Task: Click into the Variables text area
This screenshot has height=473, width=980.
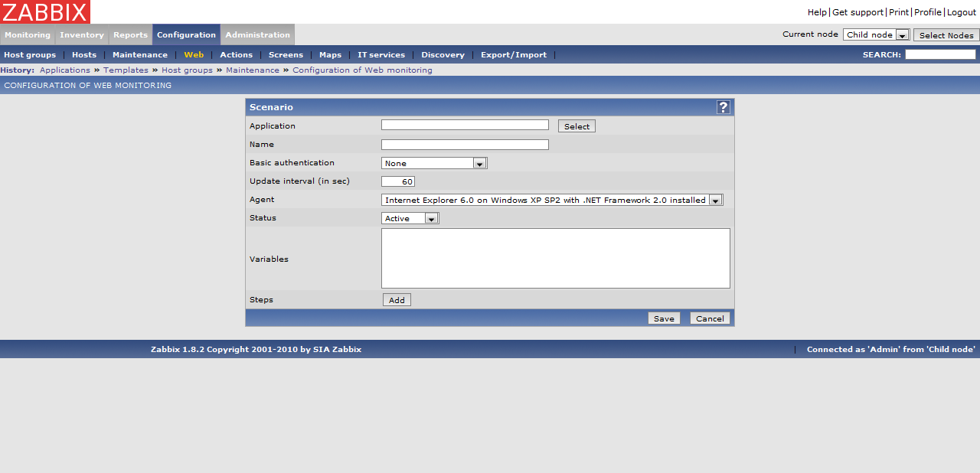Action: pyautogui.click(x=555, y=258)
